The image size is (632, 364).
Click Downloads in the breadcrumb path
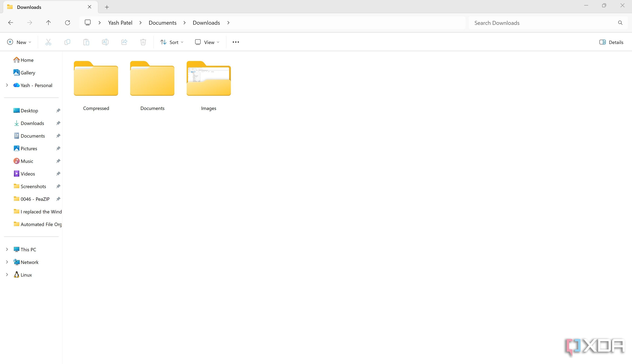pyautogui.click(x=206, y=23)
